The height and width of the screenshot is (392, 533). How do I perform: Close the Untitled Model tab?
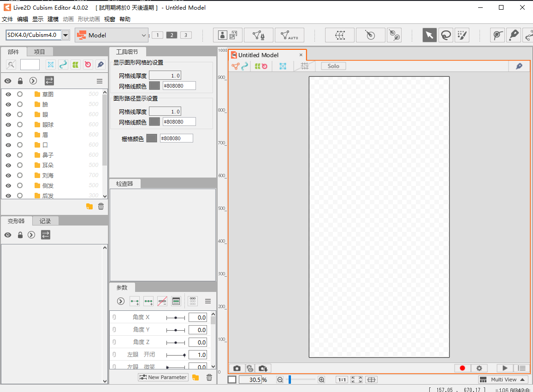pos(301,55)
